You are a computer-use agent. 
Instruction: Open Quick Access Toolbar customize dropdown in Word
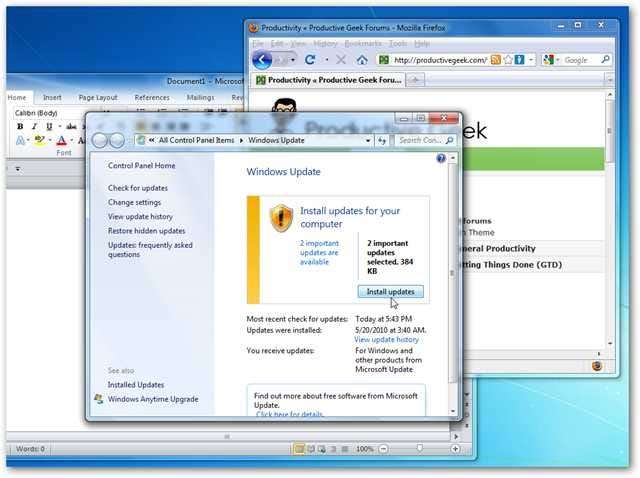click(18, 169)
